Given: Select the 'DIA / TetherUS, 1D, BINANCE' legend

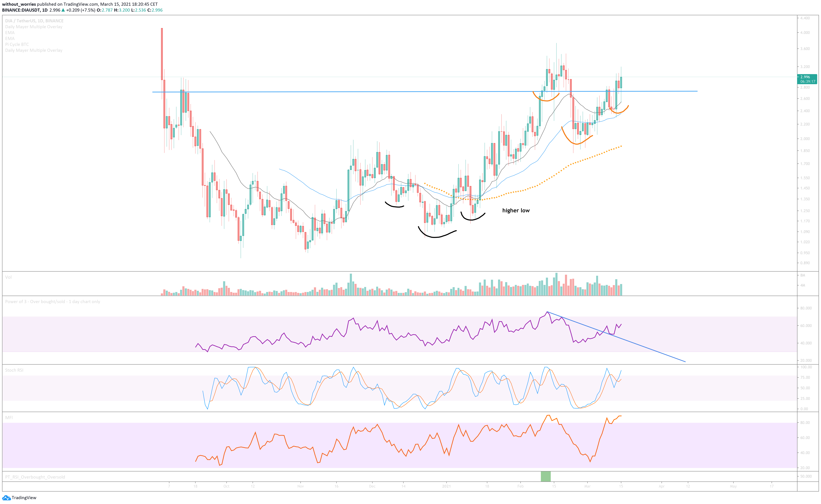Looking at the screenshot, I should 34,21.
